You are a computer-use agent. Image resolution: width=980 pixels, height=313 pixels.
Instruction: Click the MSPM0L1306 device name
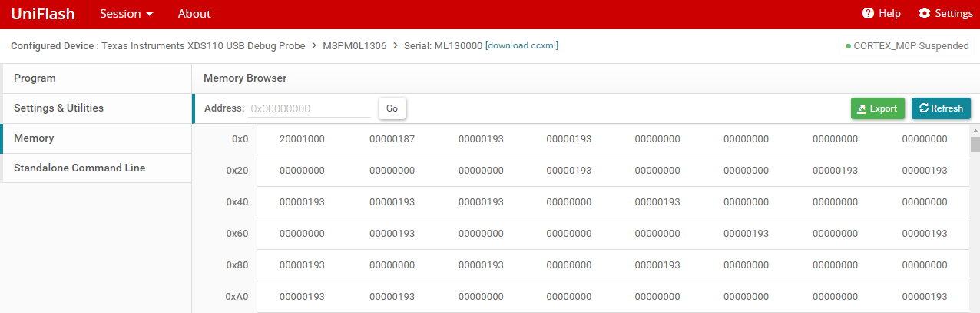[355, 46]
